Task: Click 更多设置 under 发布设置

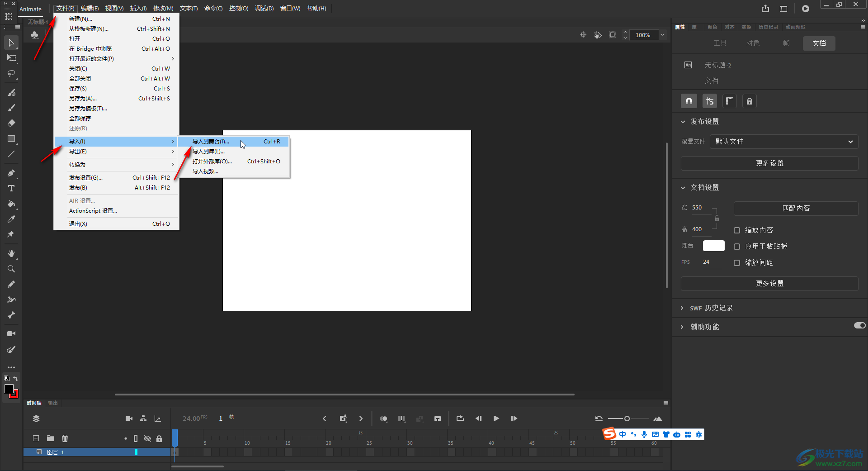Action: coord(769,163)
